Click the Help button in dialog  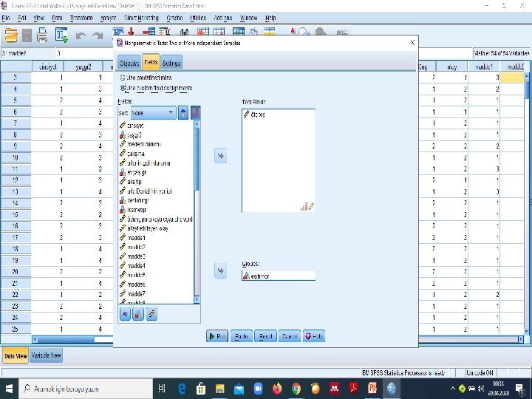[x=314, y=336]
